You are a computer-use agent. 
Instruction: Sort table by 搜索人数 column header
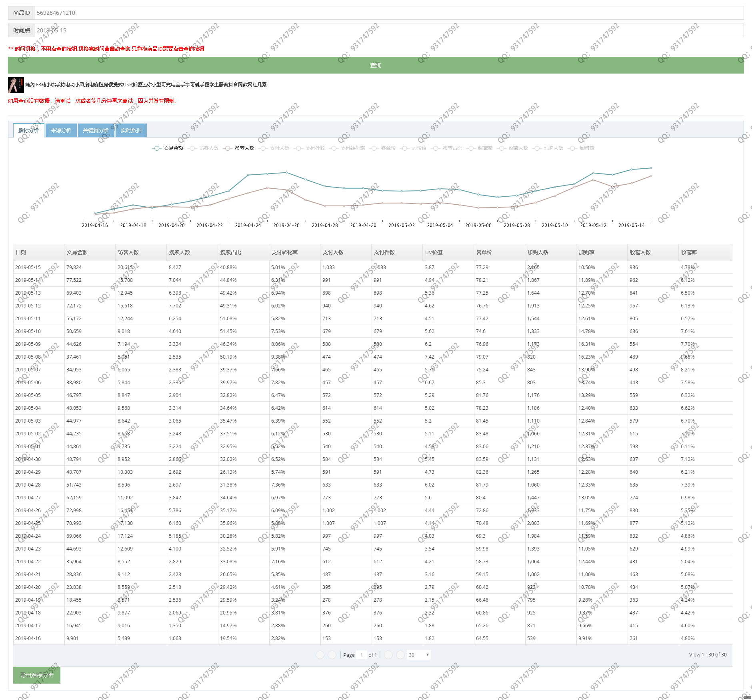tap(192, 252)
